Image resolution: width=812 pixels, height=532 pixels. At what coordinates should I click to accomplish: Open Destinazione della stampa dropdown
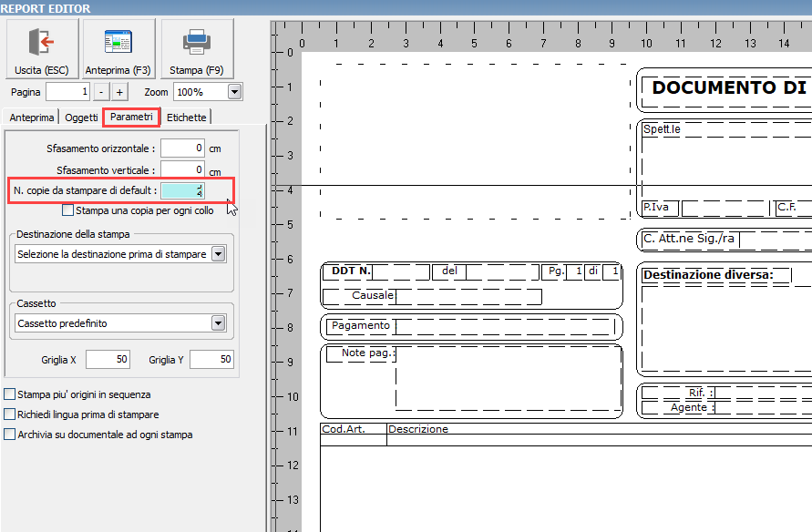click(x=219, y=254)
